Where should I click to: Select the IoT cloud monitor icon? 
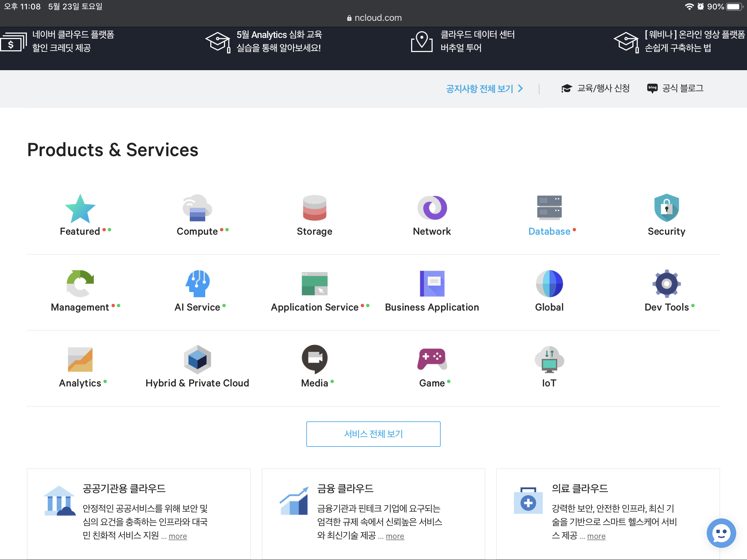click(549, 360)
